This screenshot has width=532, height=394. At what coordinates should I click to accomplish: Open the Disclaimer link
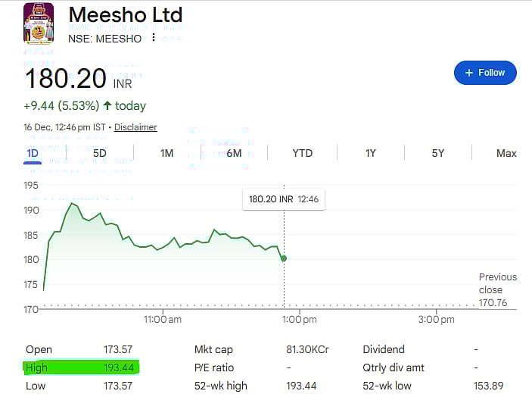[x=136, y=127]
